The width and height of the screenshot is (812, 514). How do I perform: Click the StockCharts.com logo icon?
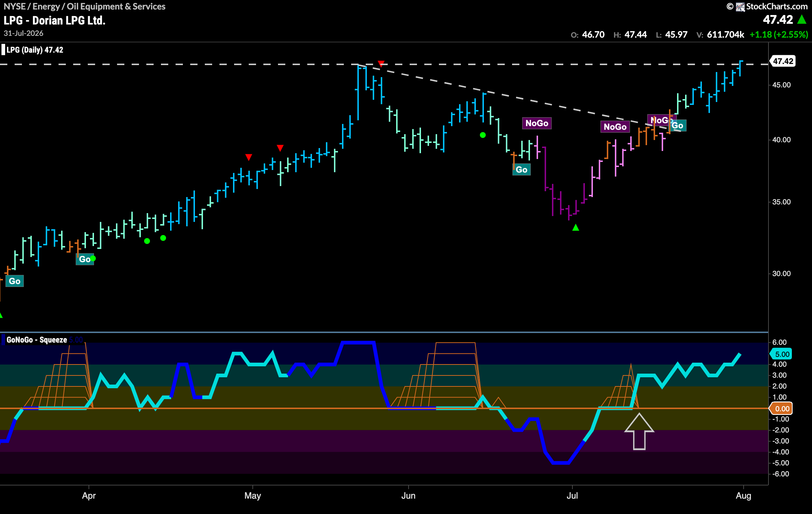coord(740,7)
